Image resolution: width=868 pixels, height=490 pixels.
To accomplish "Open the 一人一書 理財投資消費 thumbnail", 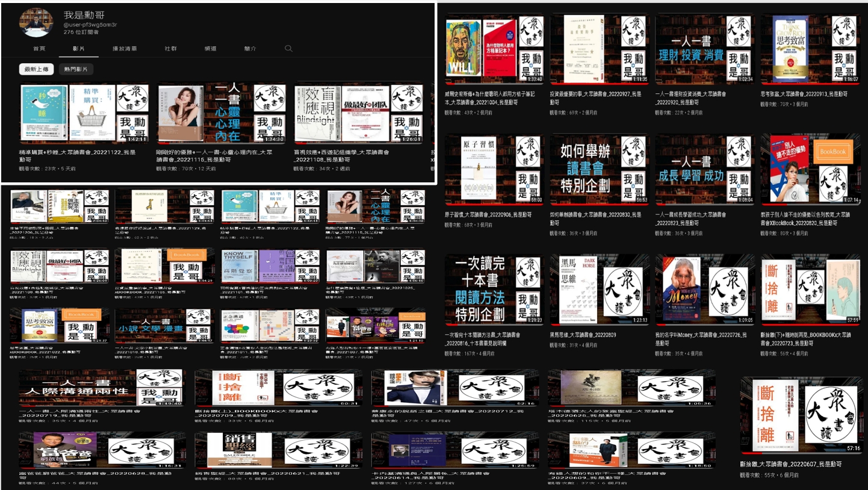I will tap(704, 49).
